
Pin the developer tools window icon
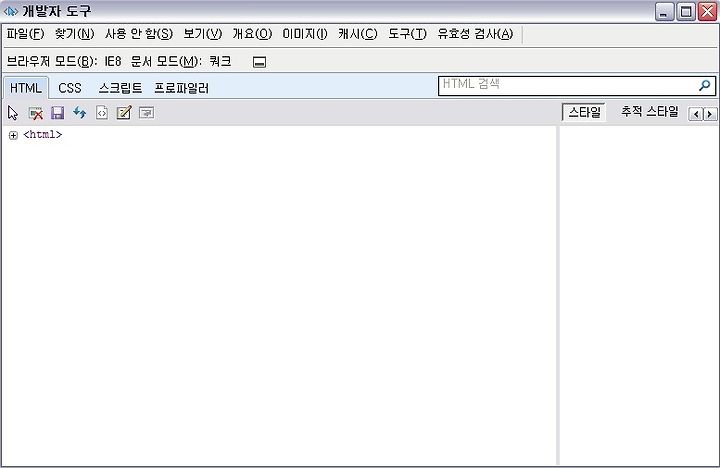pyautogui.click(x=259, y=62)
